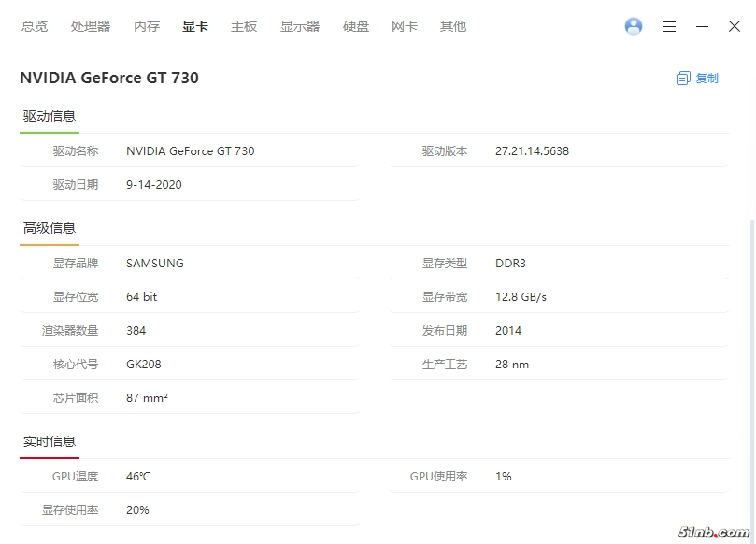The image size is (756, 544).
Task: Open the hamburger main menu
Action: tap(669, 27)
